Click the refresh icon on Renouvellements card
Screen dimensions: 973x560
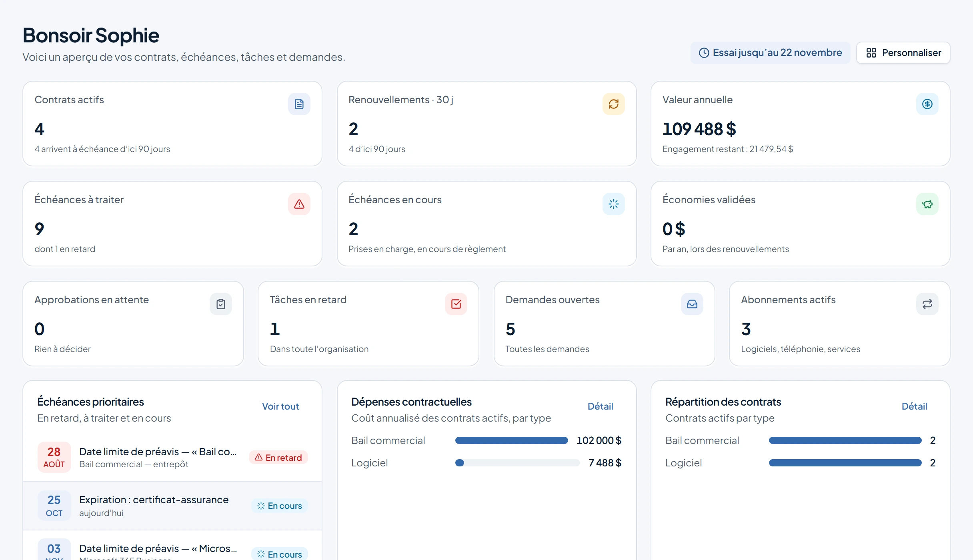coord(613,104)
